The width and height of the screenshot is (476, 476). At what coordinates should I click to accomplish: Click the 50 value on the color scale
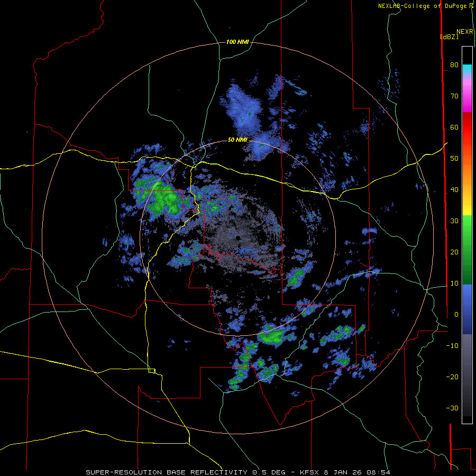pyautogui.click(x=454, y=159)
